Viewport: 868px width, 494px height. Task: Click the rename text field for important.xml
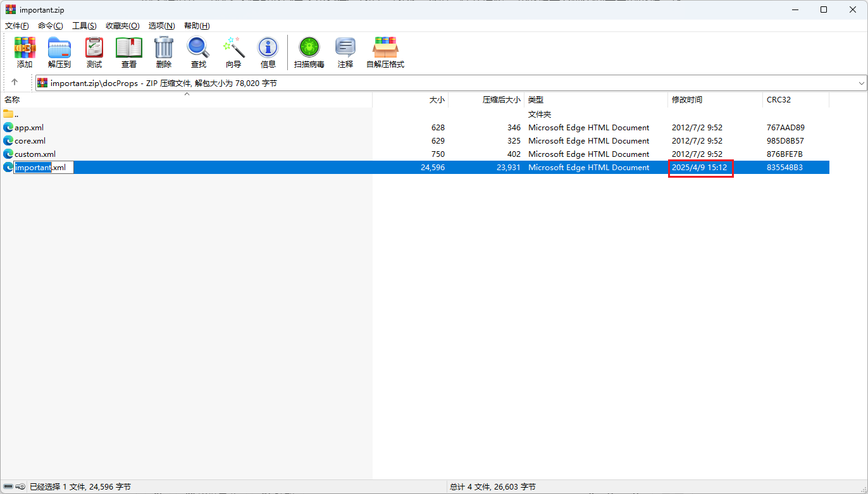[44, 168]
